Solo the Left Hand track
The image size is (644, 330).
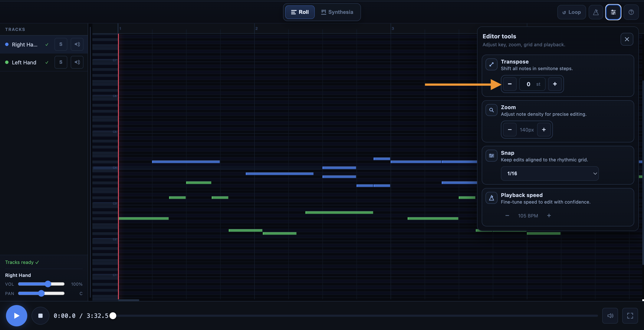[61, 62]
